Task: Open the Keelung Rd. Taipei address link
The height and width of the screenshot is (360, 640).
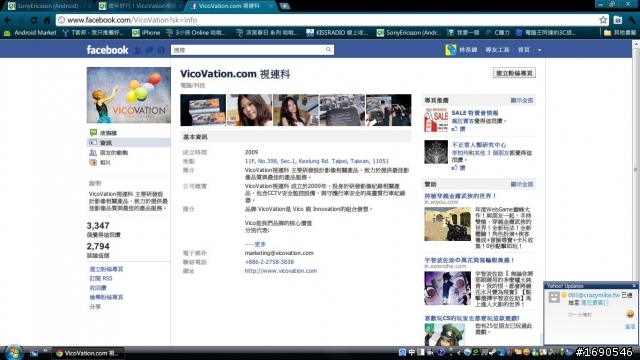Action: 317,161
